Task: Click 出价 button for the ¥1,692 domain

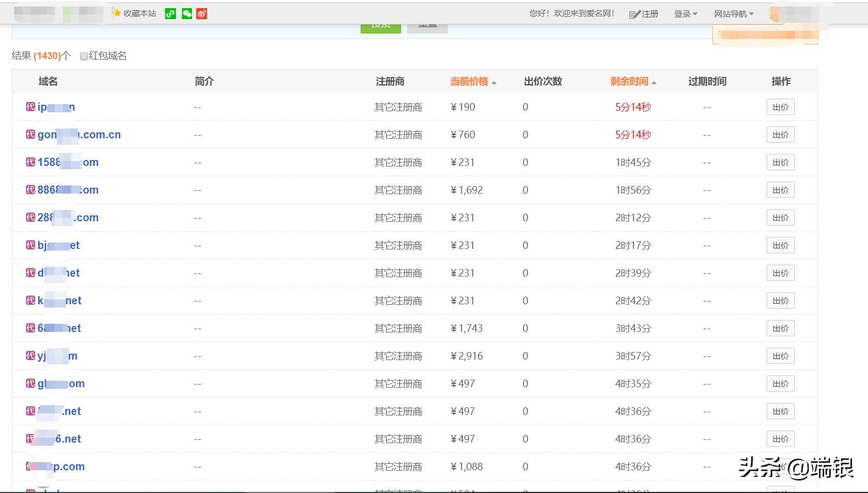Action: [x=780, y=190]
